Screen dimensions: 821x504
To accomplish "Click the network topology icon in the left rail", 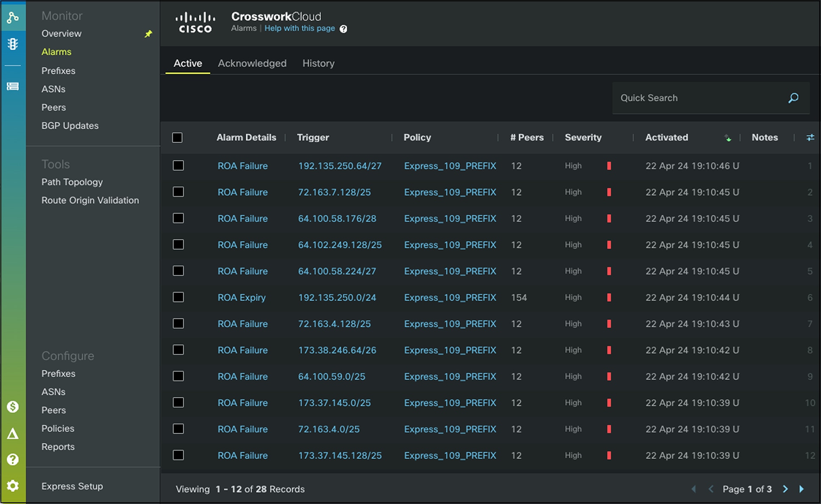I will 13,17.
